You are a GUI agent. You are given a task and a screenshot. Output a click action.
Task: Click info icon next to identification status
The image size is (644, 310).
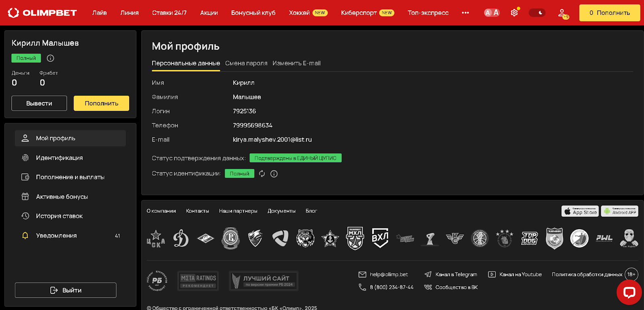click(274, 174)
